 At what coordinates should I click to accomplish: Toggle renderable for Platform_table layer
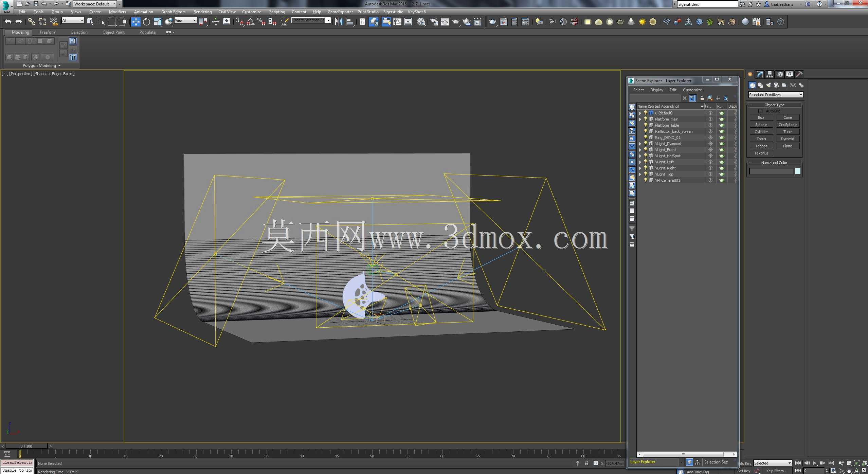(x=722, y=125)
